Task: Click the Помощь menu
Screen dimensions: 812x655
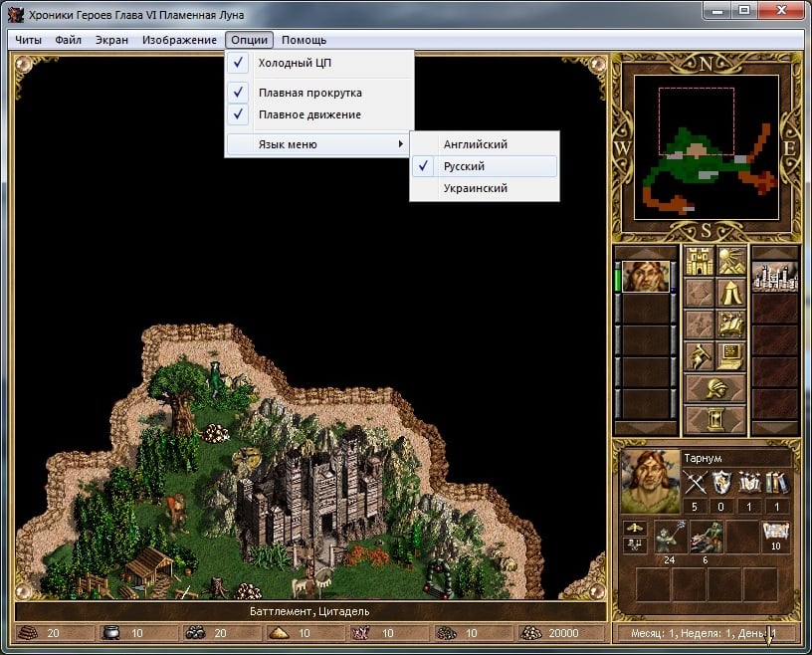Action: point(304,40)
